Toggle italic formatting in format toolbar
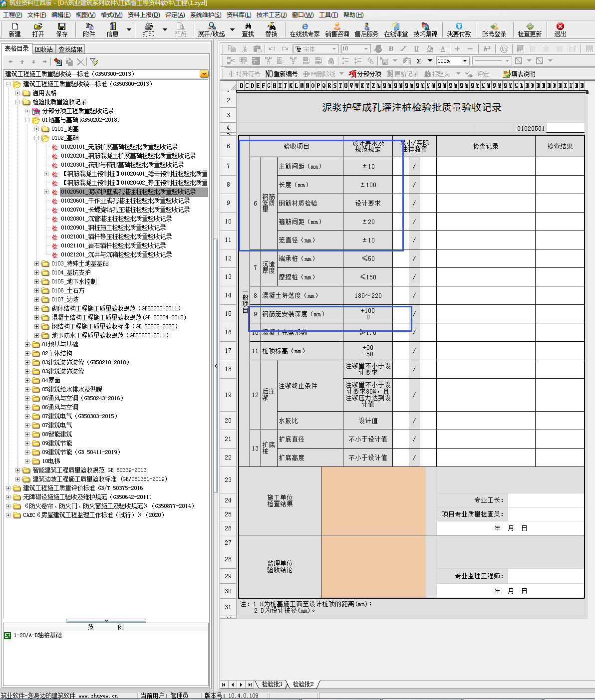 coord(403,49)
